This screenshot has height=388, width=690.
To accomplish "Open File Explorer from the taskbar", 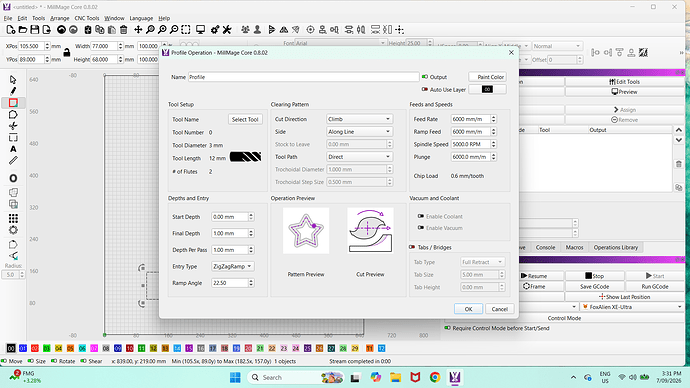I will click(x=395, y=377).
